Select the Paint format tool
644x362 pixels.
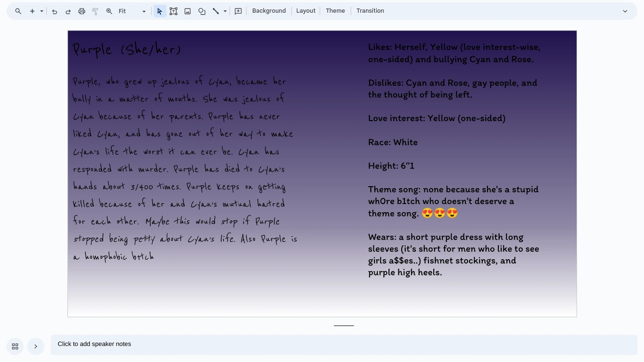click(95, 11)
